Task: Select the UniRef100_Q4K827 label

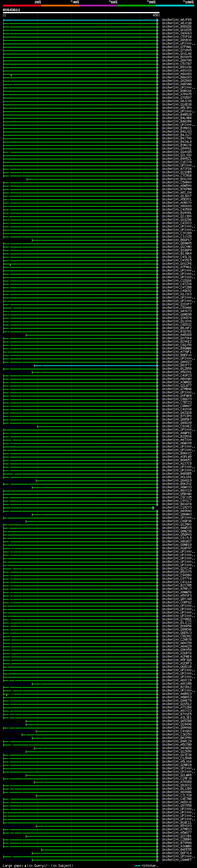Action: click(177, 362)
